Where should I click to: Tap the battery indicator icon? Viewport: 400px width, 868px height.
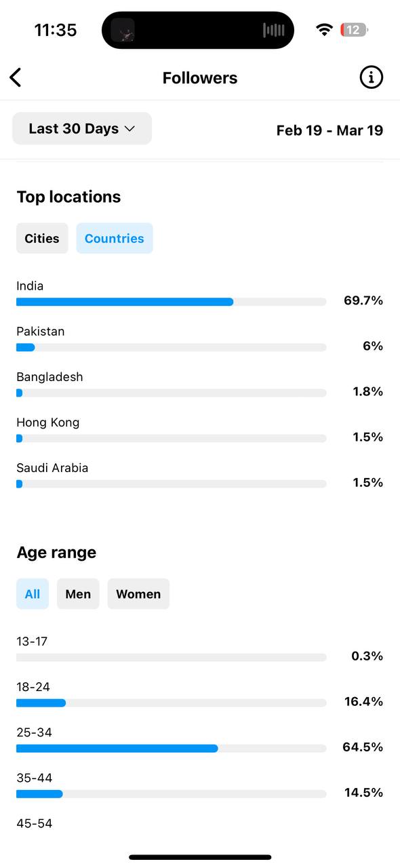click(354, 30)
